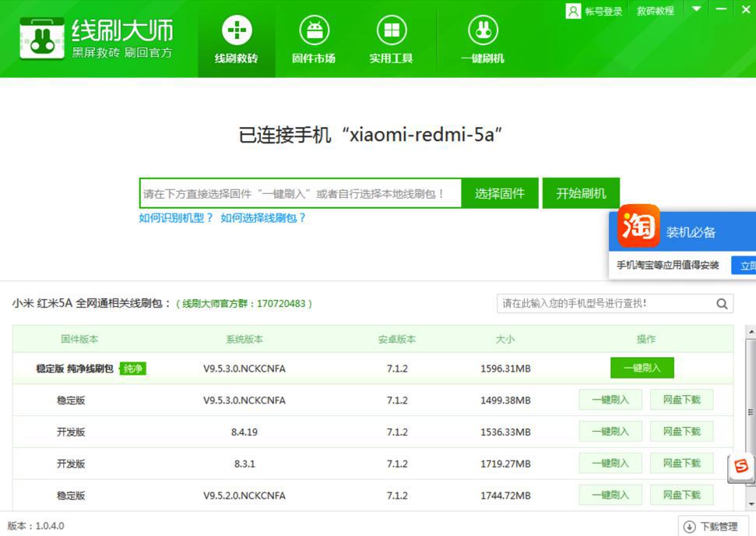The width and height of the screenshot is (756, 536).
Task: Click 网盘下载 for V9.5.2.0.NCKCNFA row
Action: [x=682, y=495]
